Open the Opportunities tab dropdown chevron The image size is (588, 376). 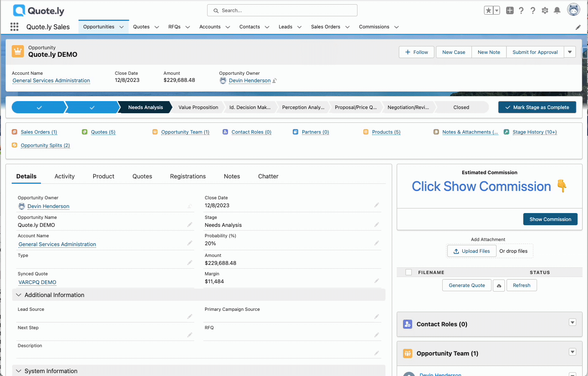click(x=122, y=27)
